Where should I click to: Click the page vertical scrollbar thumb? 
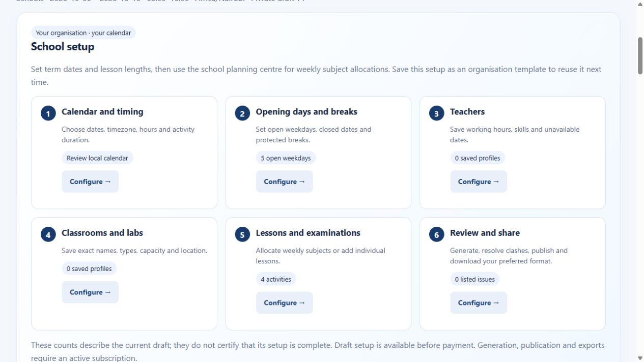(640, 56)
